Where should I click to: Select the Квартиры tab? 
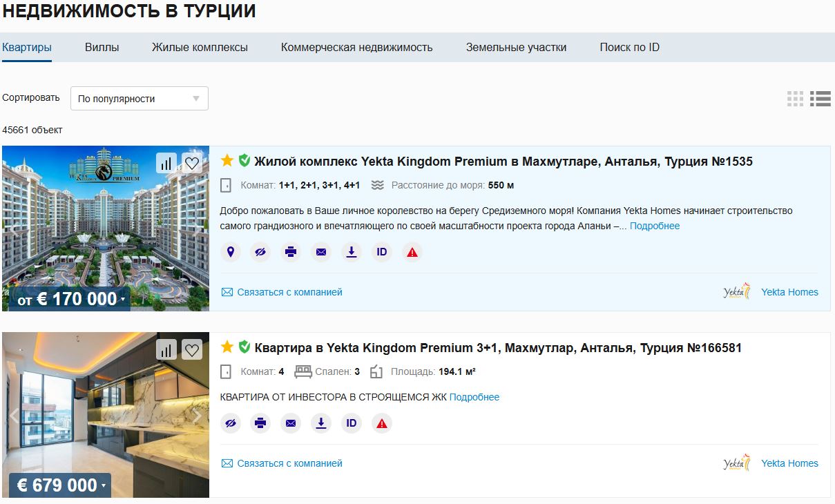[27, 48]
